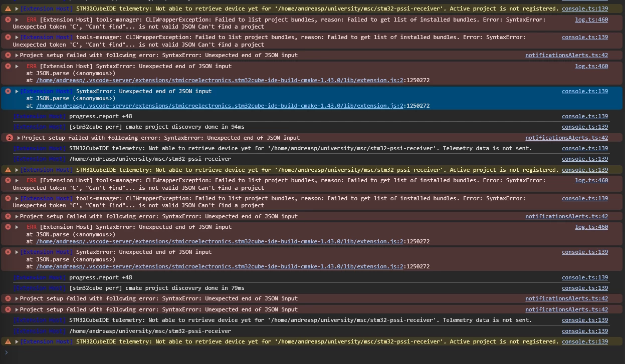Screen dimensions: 625x364
Task: Click warning icon on the bottommost telemetry warning
Action: pos(8,341)
